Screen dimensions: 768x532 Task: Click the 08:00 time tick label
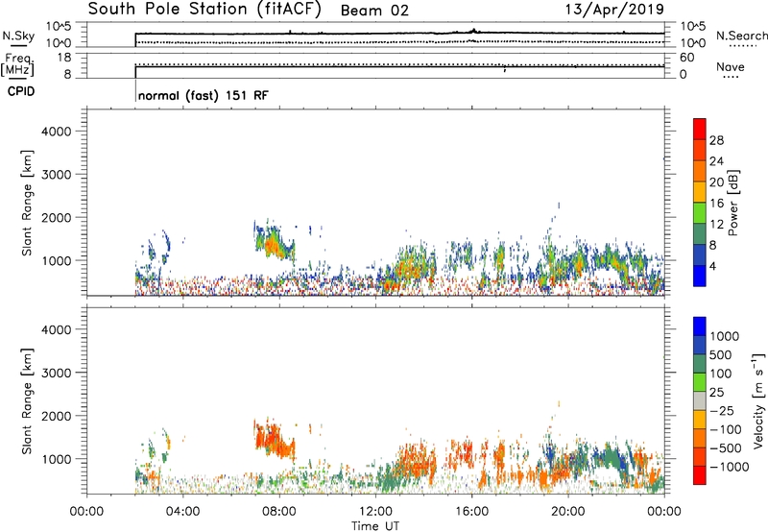coord(279,512)
